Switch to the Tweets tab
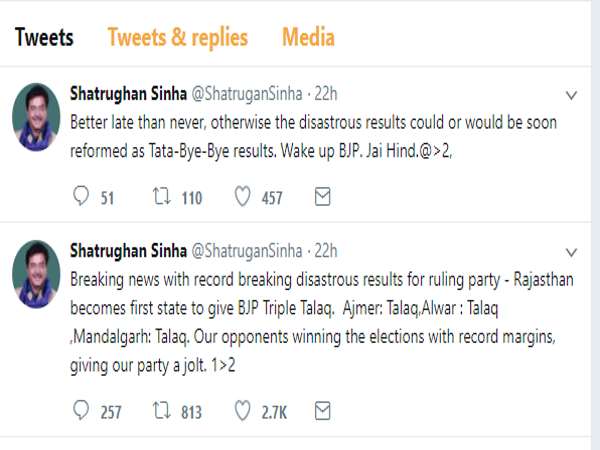The height and width of the screenshot is (450, 600). point(44,38)
